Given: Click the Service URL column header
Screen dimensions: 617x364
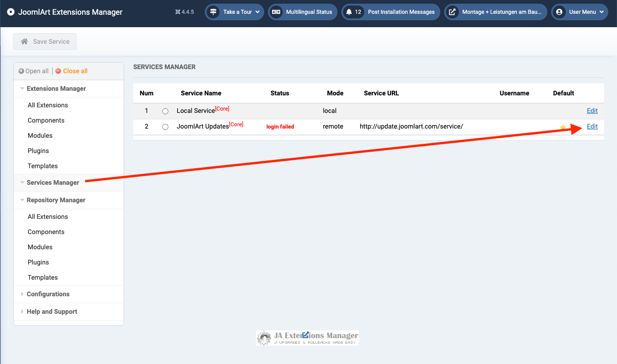Looking at the screenshot, I should coord(381,93).
